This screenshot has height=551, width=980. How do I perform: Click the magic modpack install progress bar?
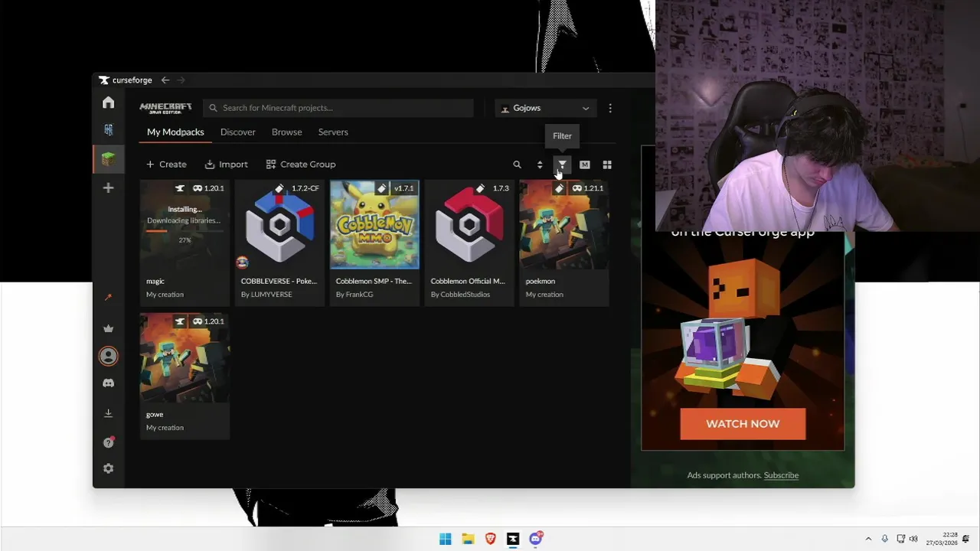click(185, 230)
